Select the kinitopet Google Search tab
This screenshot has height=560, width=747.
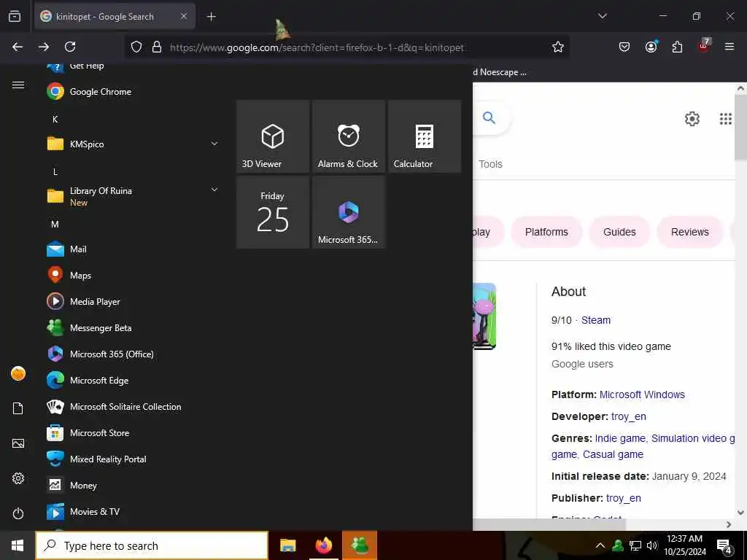click(115, 17)
